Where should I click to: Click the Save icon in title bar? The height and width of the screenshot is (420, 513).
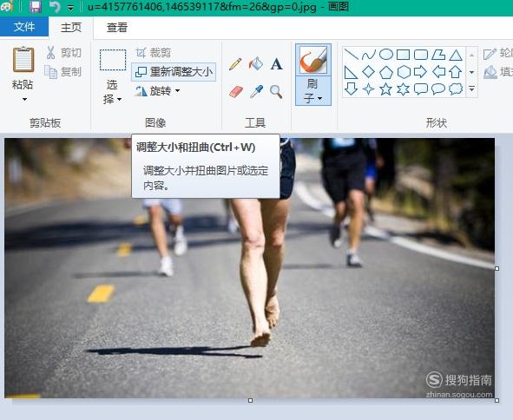click(x=36, y=7)
